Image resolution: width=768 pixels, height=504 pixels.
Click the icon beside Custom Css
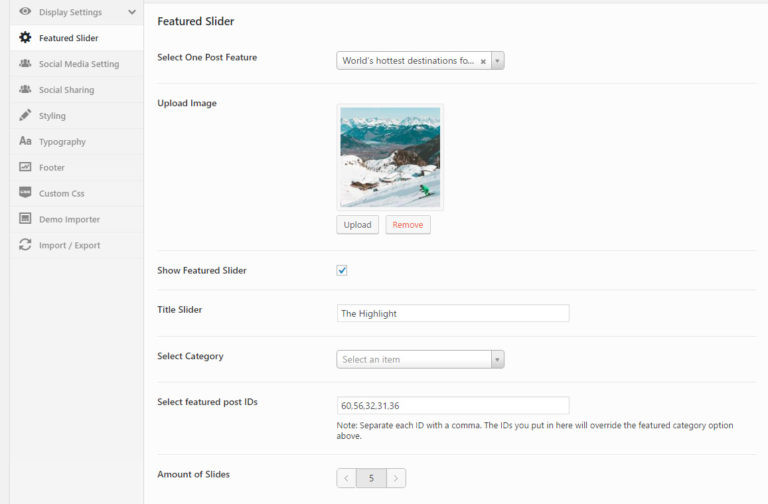coord(25,192)
